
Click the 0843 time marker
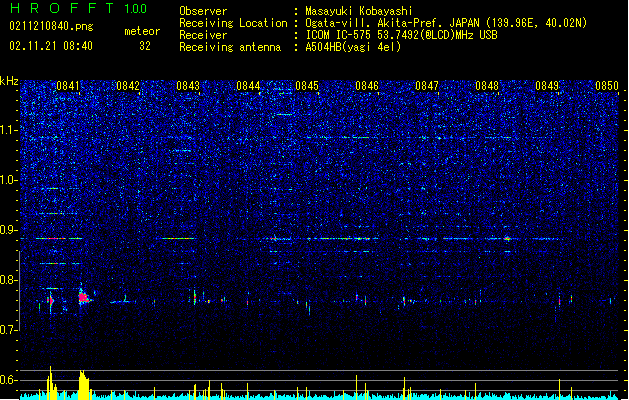click(188, 86)
